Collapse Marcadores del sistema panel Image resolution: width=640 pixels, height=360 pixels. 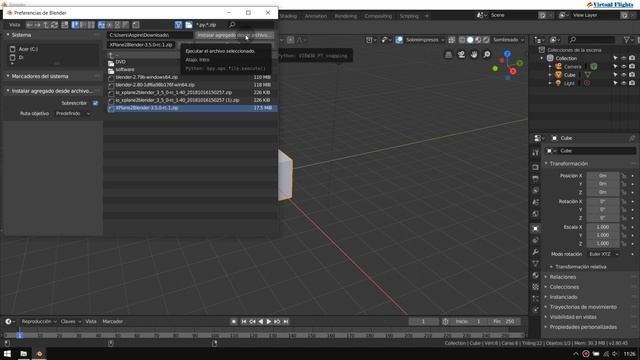pyautogui.click(x=40, y=76)
